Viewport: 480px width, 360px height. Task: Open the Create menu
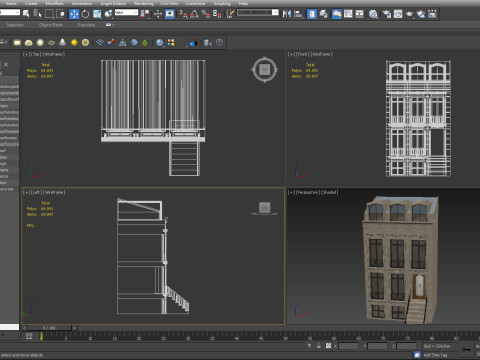click(31, 3)
